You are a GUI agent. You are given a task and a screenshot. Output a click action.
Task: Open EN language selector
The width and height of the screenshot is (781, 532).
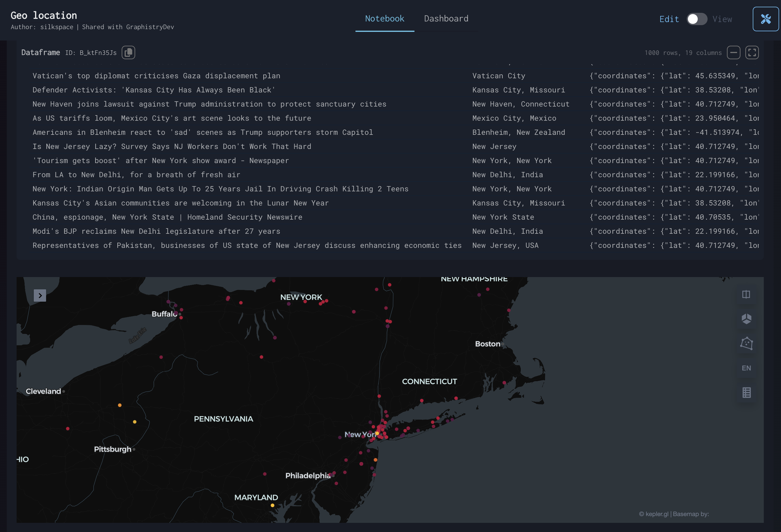point(746,368)
